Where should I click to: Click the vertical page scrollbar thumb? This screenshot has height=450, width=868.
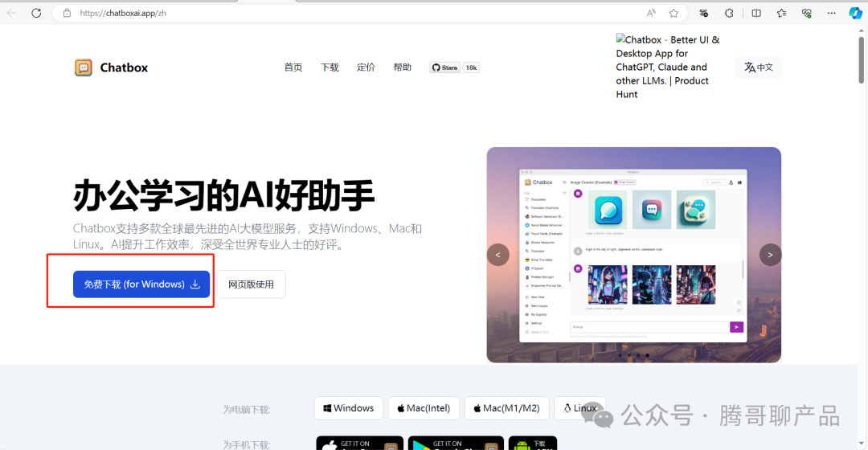(862, 59)
